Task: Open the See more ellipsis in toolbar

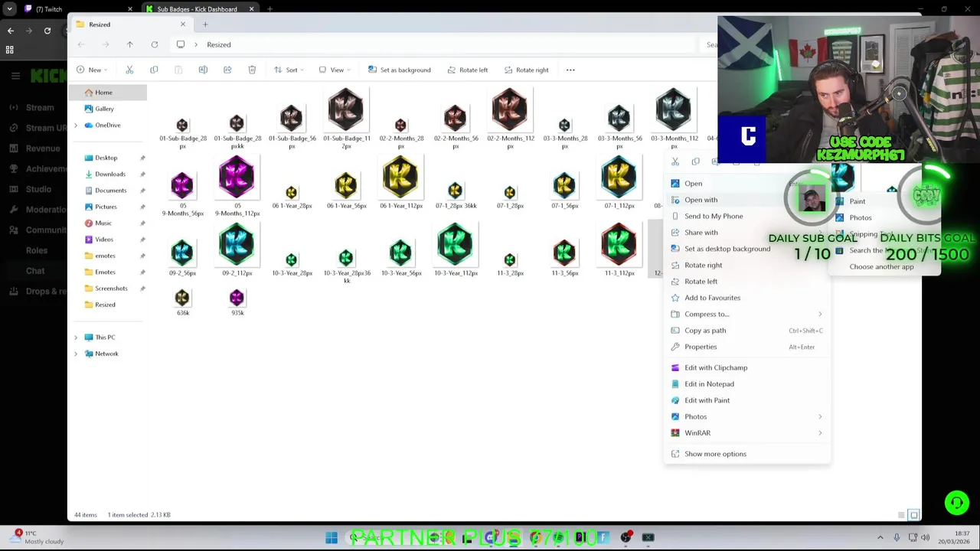Action: (x=570, y=70)
